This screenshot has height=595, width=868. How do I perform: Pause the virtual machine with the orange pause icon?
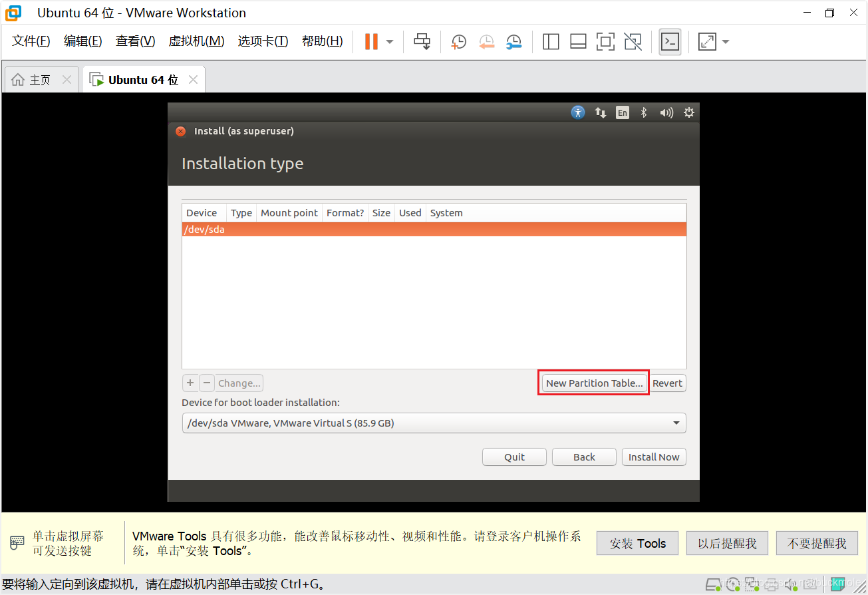point(371,41)
